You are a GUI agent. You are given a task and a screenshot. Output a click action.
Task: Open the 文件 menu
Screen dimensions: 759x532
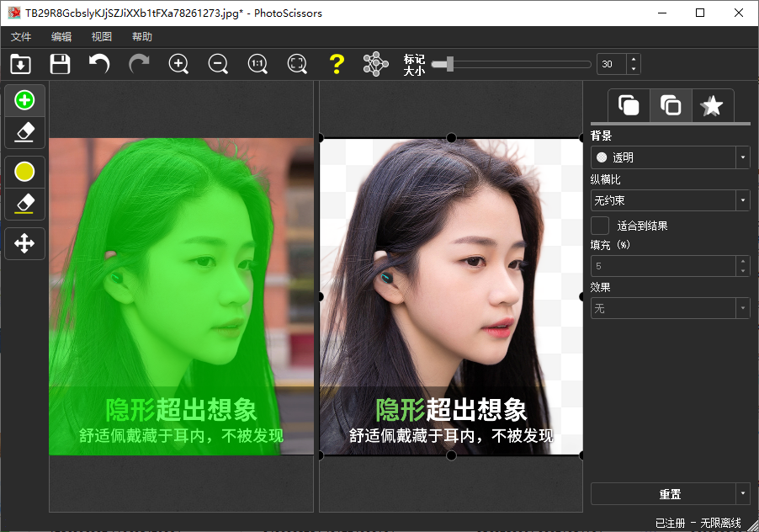click(x=21, y=37)
